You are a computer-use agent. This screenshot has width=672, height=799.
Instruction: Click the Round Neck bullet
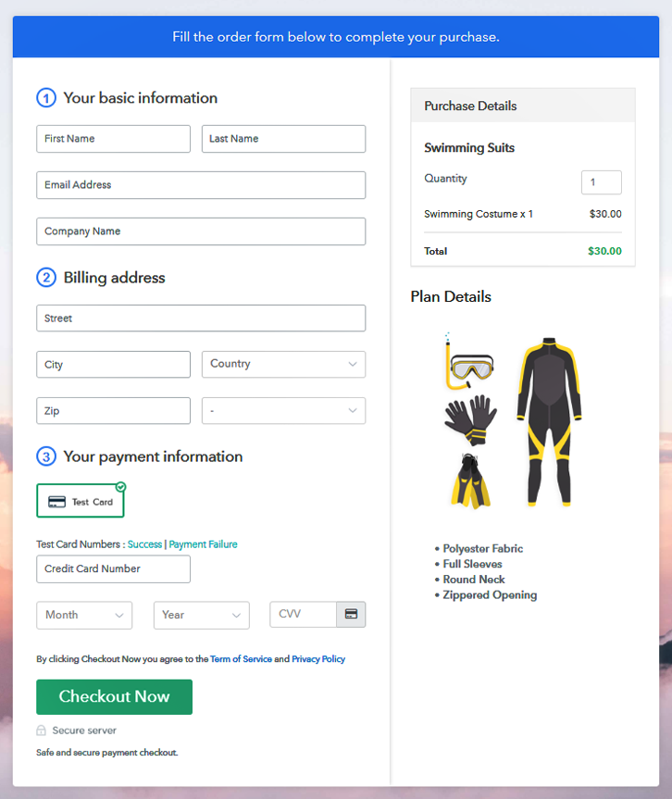474,580
